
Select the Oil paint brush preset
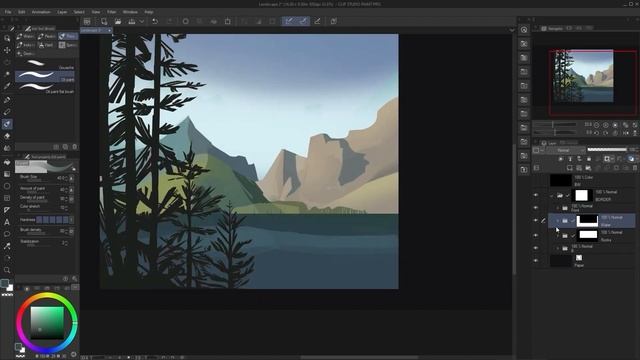(x=45, y=76)
